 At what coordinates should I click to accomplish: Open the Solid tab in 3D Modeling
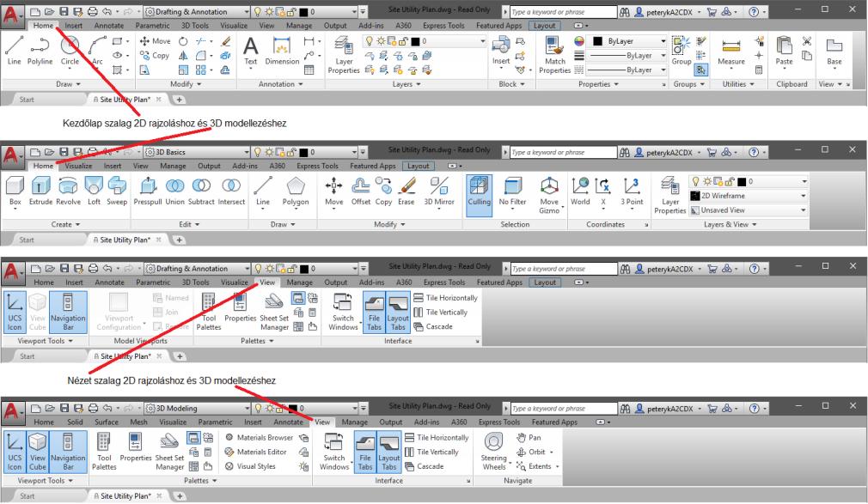coord(76,422)
